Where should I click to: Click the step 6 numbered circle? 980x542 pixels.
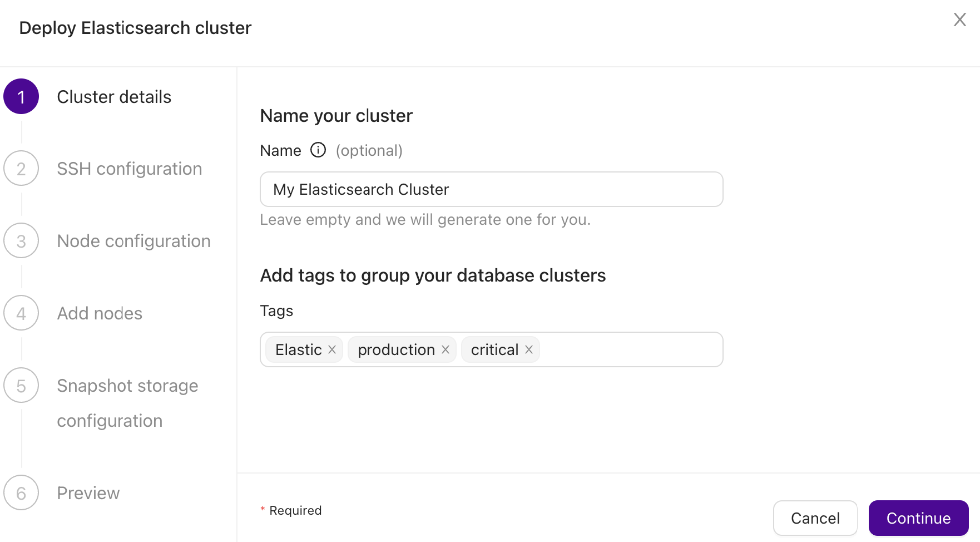click(21, 492)
